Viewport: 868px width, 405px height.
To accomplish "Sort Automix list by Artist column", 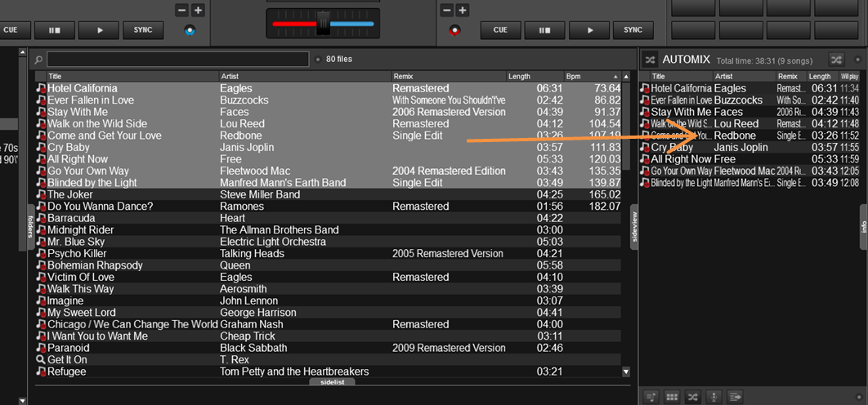I will click(x=745, y=77).
